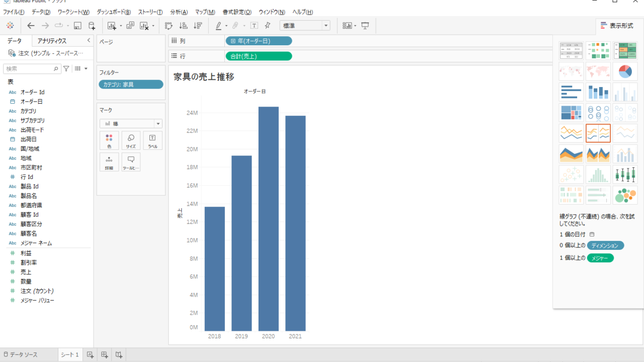Viewport: 644px width, 362px height.
Task: Choose the histogram chart in Show Me
Action: (598, 174)
